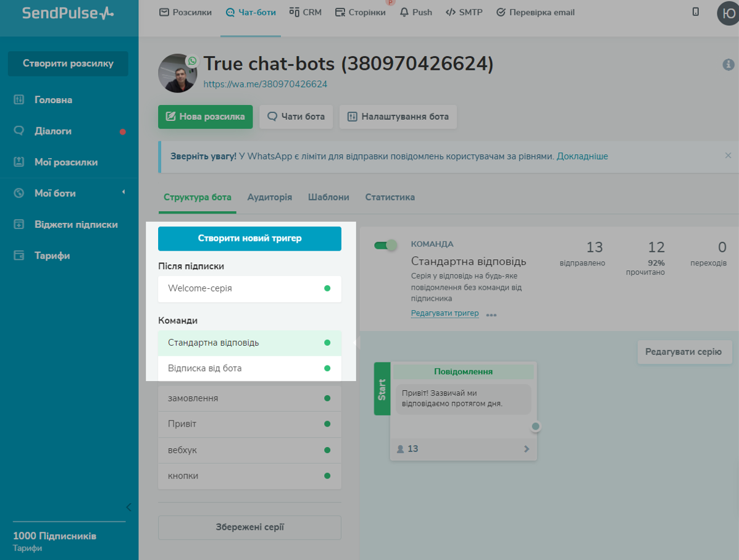739x560 pixels.
Task: Switch to Аудиторія tab
Action: pos(270,198)
